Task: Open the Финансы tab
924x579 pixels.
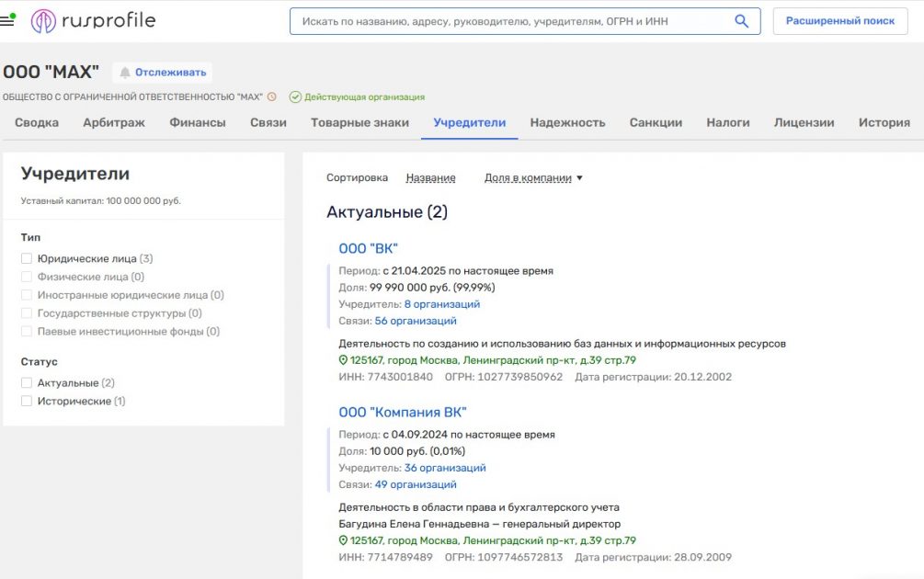Action: tap(198, 122)
